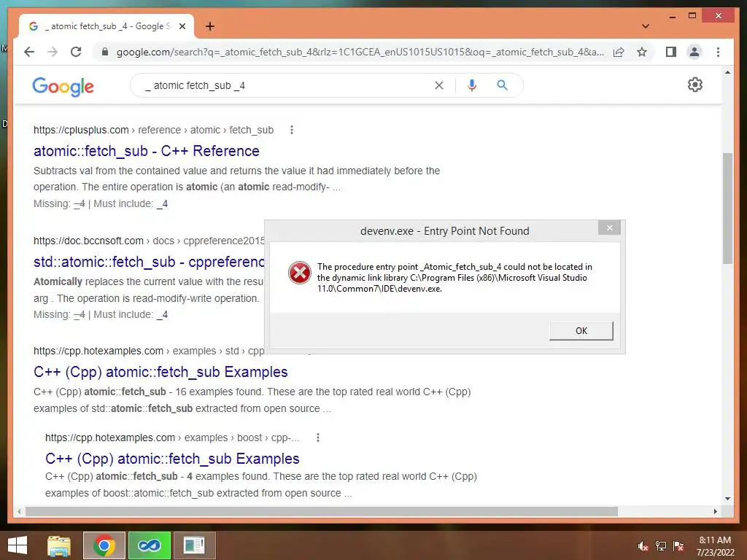747x560 pixels.
Task: Click into the Google search input field
Action: coord(286,86)
